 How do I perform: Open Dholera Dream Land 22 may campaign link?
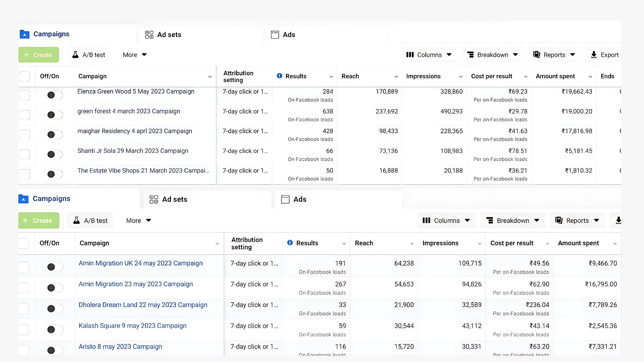143,305
